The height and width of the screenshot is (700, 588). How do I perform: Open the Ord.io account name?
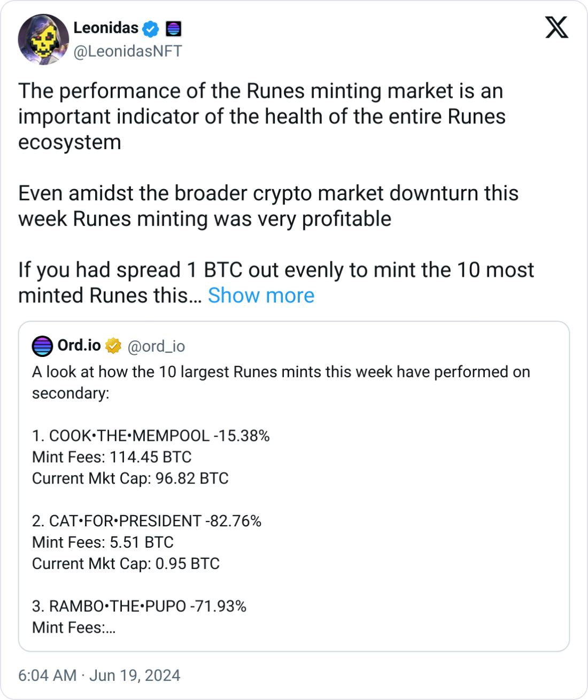click(x=79, y=346)
